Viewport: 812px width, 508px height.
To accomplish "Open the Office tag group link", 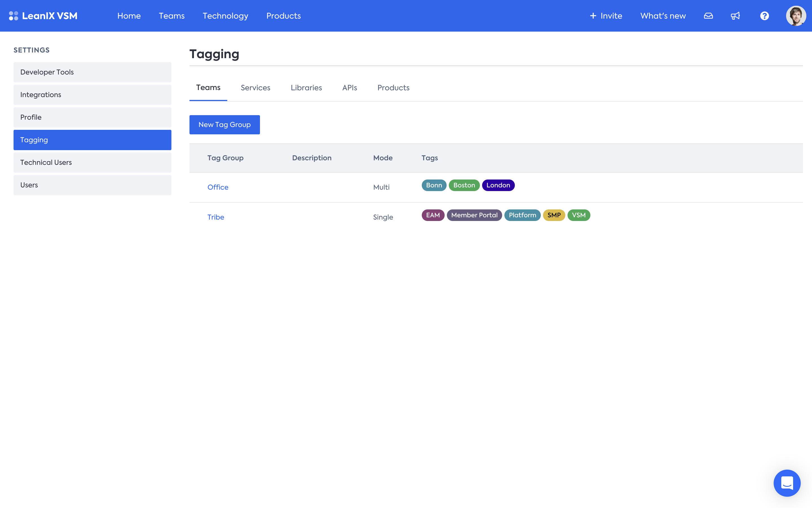I will (x=218, y=187).
